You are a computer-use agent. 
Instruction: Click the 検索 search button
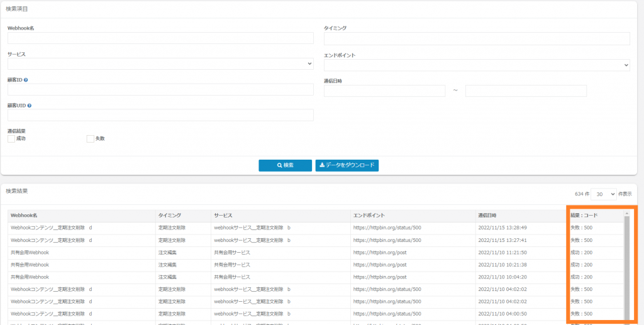click(285, 165)
